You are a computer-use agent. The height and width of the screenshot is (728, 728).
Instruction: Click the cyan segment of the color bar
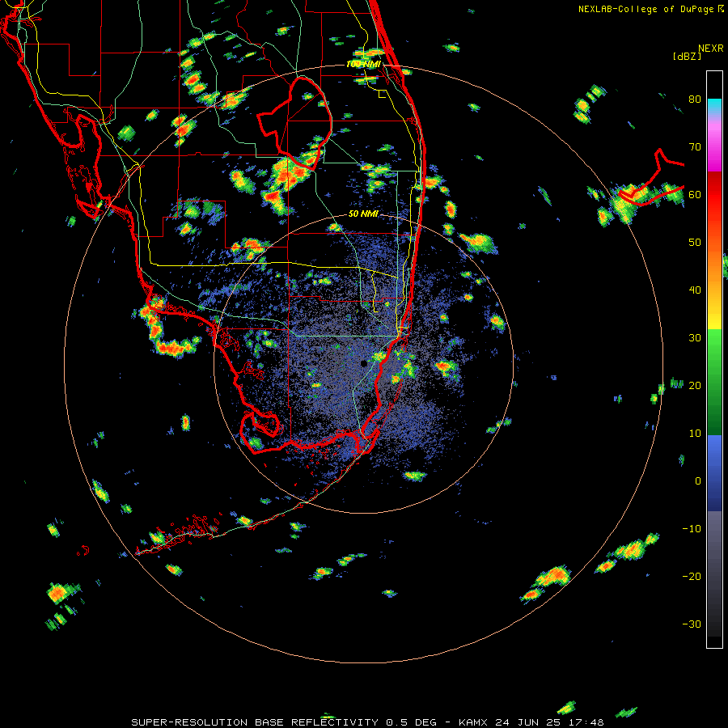(x=714, y=104)
